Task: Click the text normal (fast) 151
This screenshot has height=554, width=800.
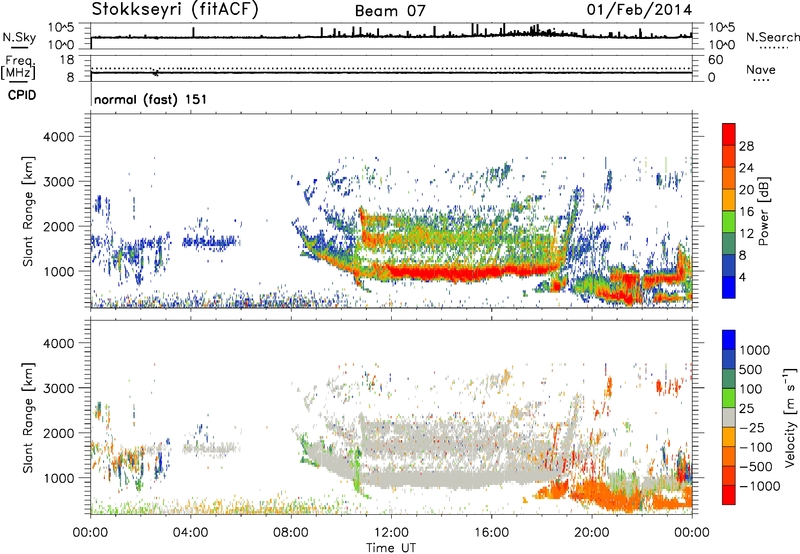Action: click(151, 99)
